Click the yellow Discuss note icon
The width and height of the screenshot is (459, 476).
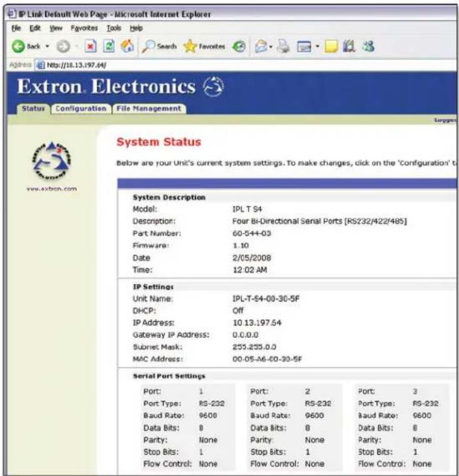[x=331, y=46]
